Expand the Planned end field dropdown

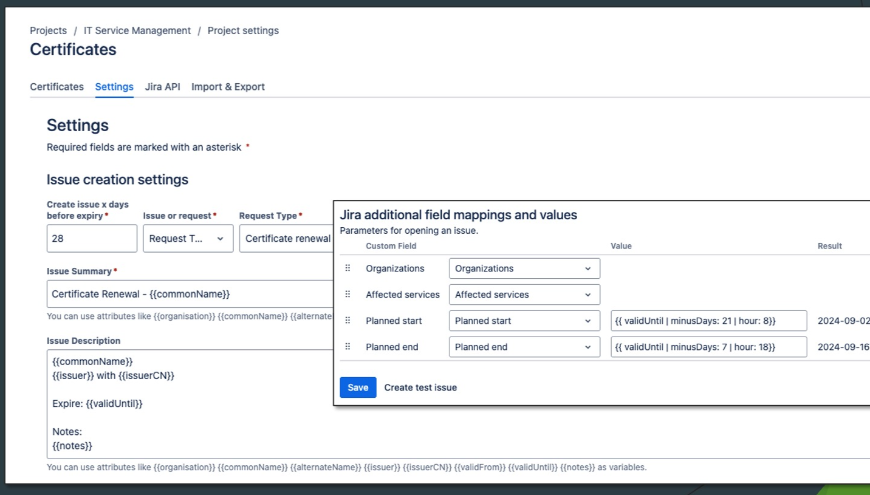(523, 346)
